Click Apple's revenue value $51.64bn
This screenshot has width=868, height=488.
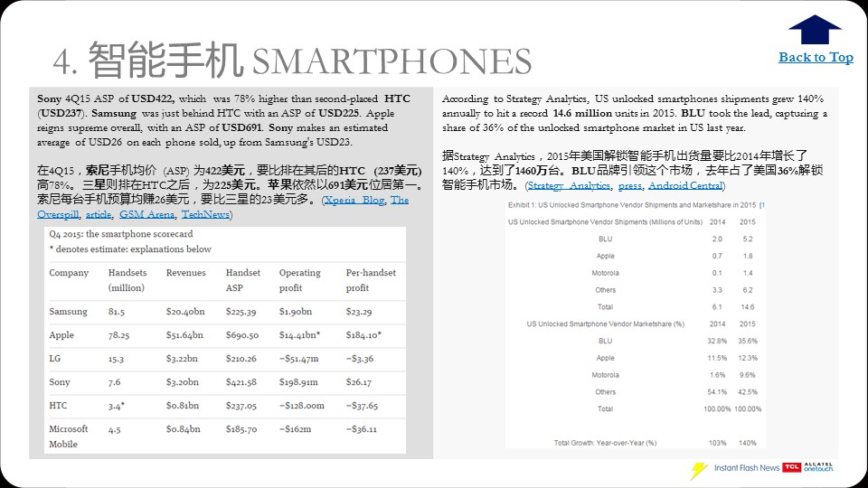[x=184, y=335]
